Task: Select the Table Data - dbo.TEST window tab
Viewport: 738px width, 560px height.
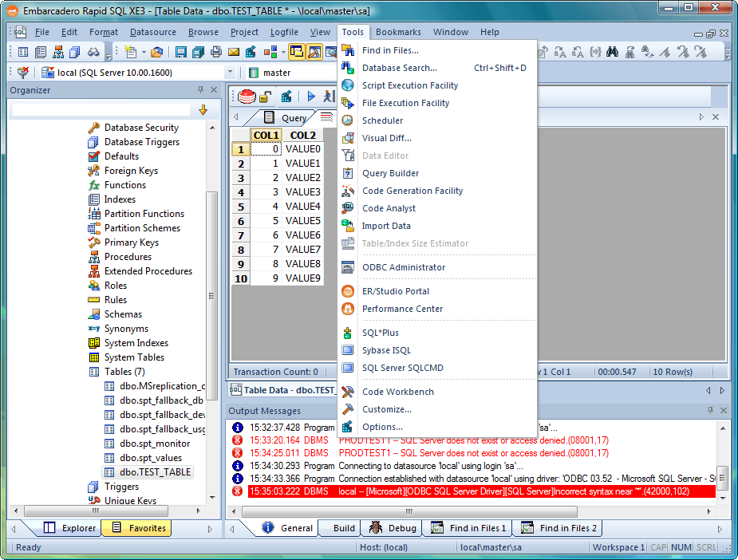Action: (282, 390)
